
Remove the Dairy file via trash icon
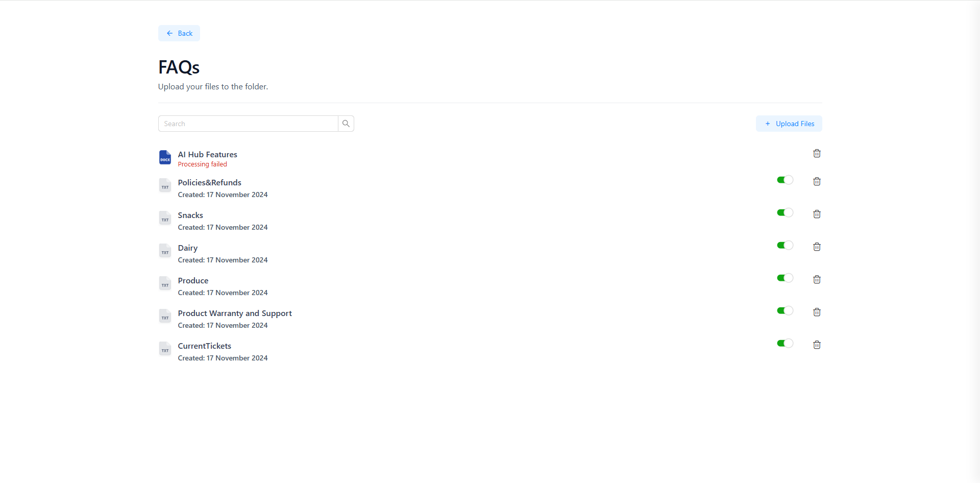coord(817,247)
